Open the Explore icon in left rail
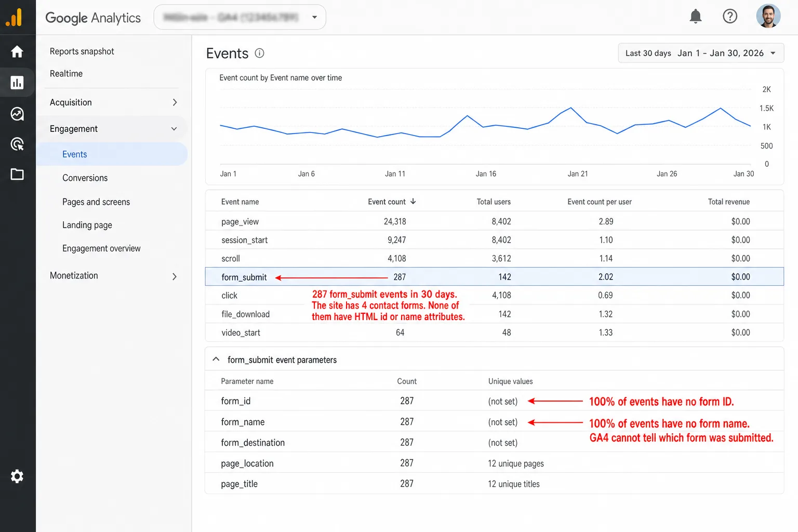Viewport: 798px width, 532px height. pyautogui.click(x=17, y=113)
